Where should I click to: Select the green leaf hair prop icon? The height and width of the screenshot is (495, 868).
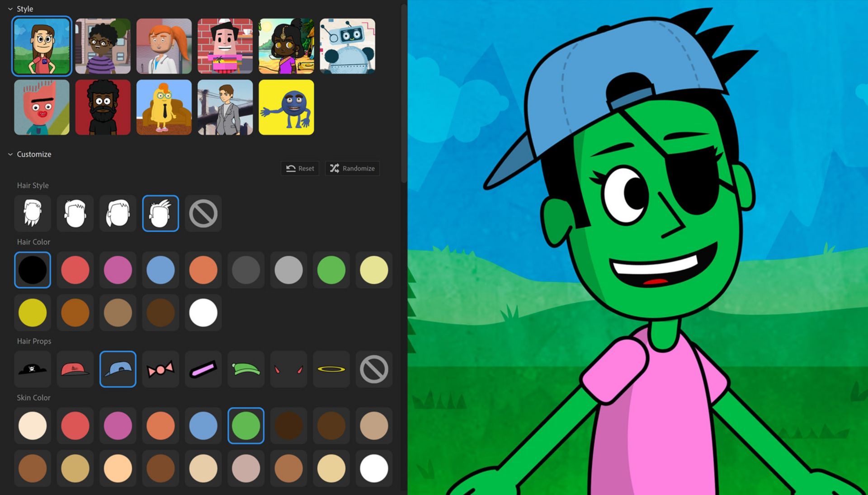tap(245, 368)
